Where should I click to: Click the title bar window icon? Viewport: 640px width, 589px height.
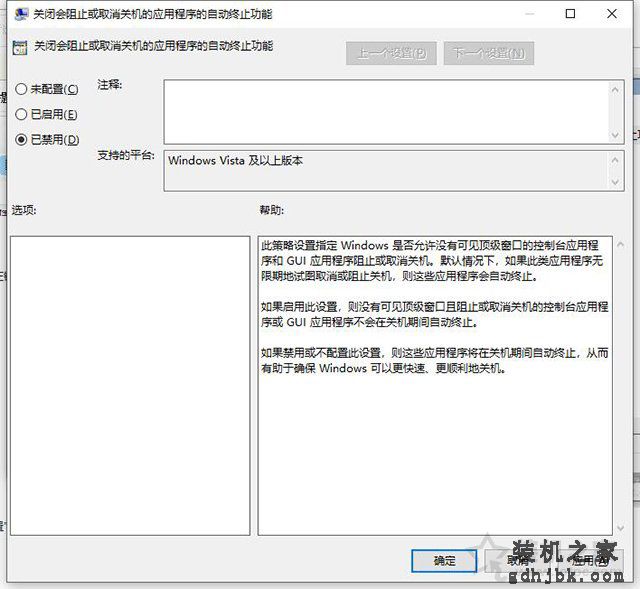(21, 14)
